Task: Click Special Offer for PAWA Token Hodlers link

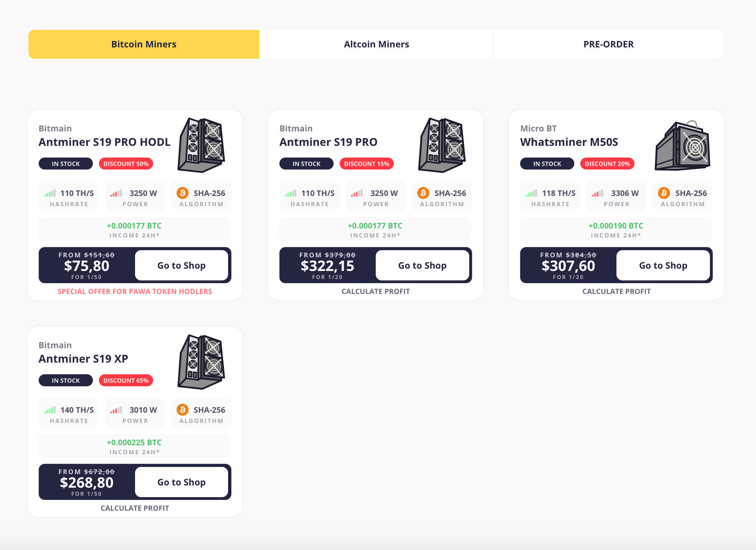Action: (x=135, y=292)
